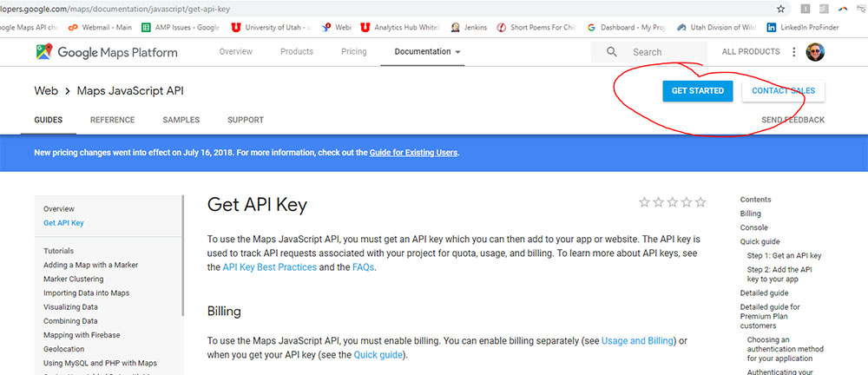The image size is (868, 375).
Task: Jump to Step 1: Get an API key
Action: click(785, 256)
